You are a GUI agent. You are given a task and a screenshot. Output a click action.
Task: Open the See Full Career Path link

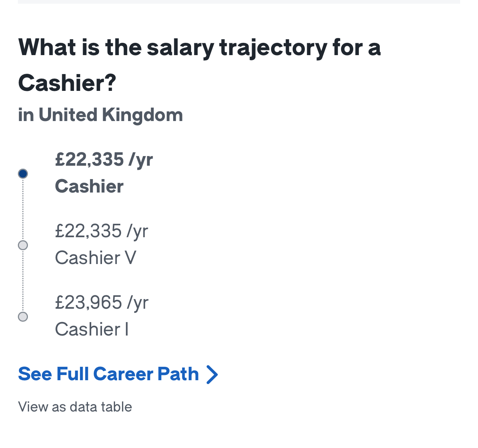click(118, 374)
